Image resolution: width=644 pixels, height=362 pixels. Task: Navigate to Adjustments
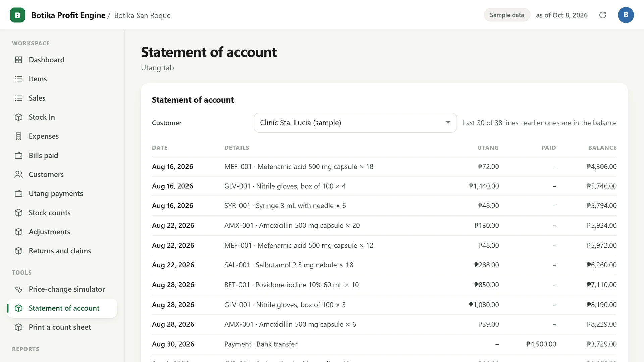[x=62, y=232]
